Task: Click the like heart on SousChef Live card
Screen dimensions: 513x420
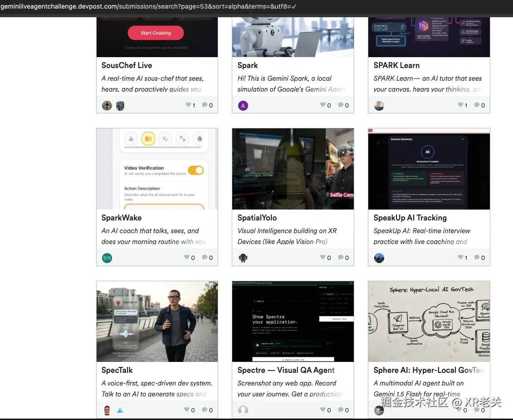Action: coord(188,105)
